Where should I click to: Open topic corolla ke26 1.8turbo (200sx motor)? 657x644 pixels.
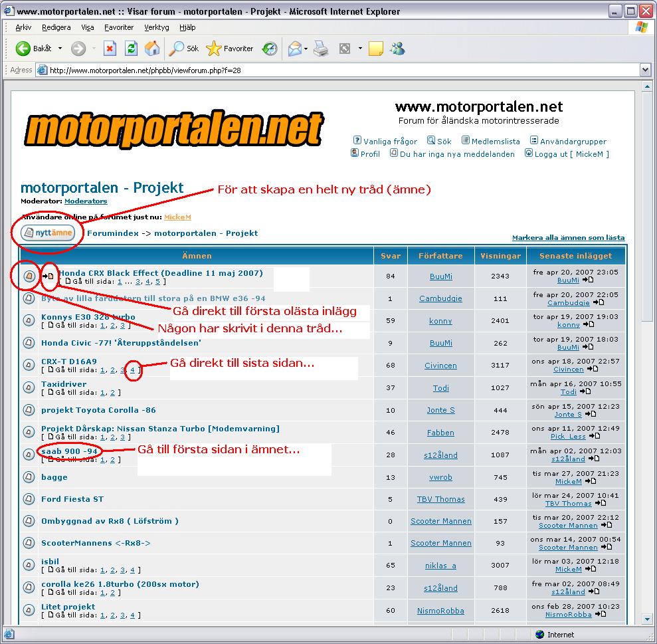tap(120, 584)
